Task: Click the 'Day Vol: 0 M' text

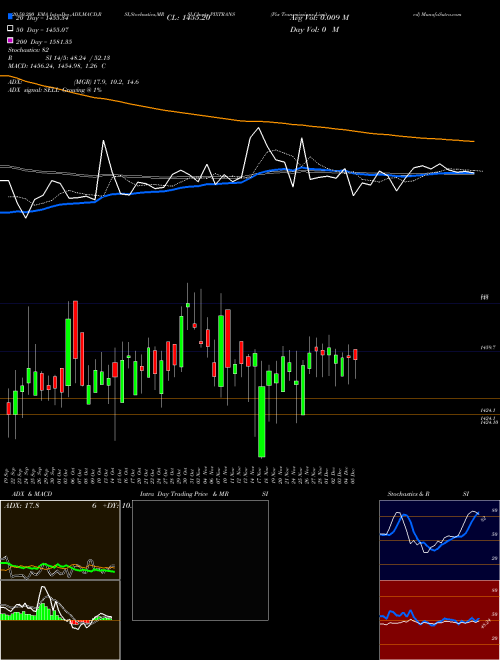Action: pos(314,30)
